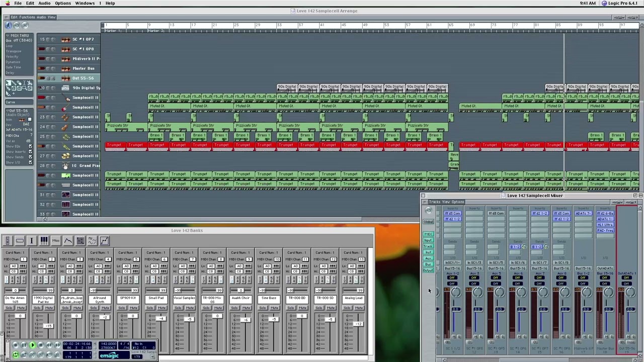Open the ff d3 Com insert slot on first strip
This screenshot has height=362, width=644.
click(x=452, y=213)
